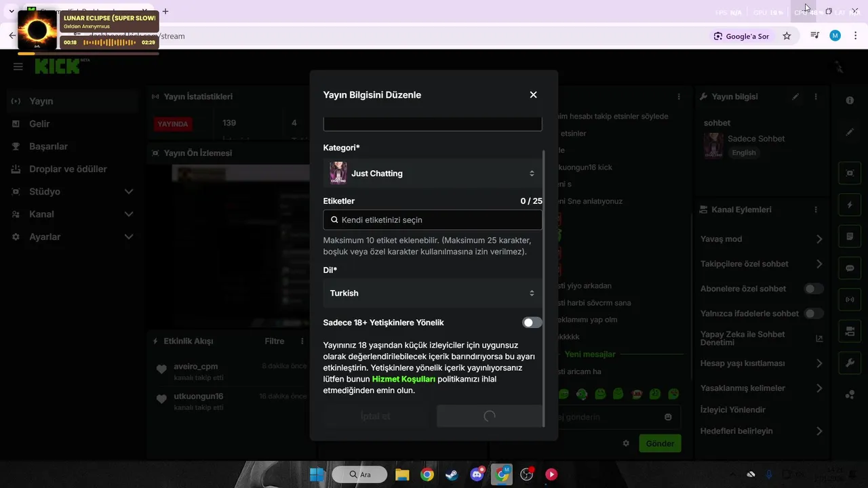Open Etkinlik Akışı three-dot options menu
Viewport: 868px width, 488px height.
click(302, 341)
